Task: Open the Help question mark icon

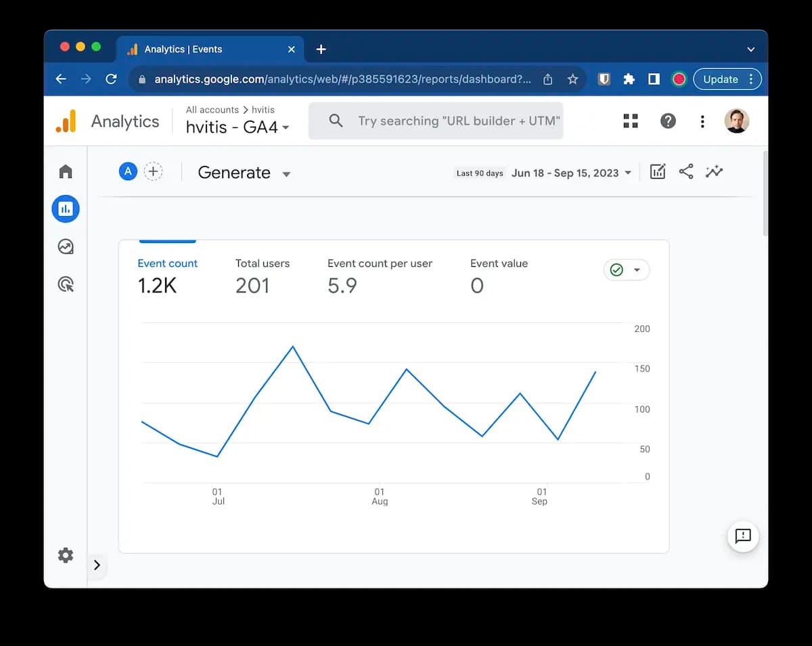Action: point(668,121)
